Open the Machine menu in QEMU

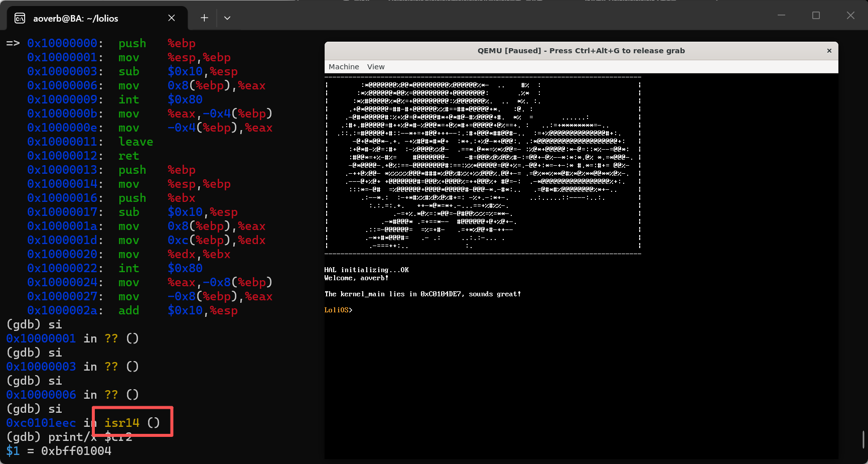click(344, 67)
